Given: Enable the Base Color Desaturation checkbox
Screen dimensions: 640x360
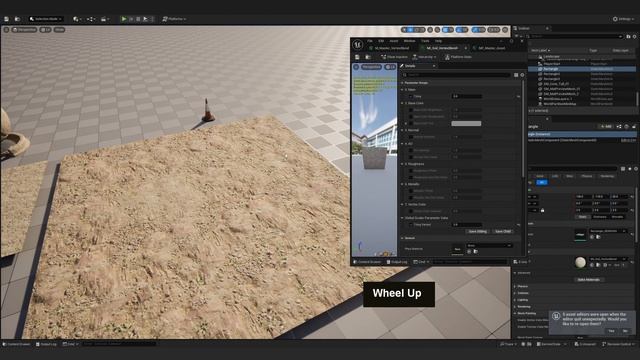Looking at the screenshot, I should (411, 117).
